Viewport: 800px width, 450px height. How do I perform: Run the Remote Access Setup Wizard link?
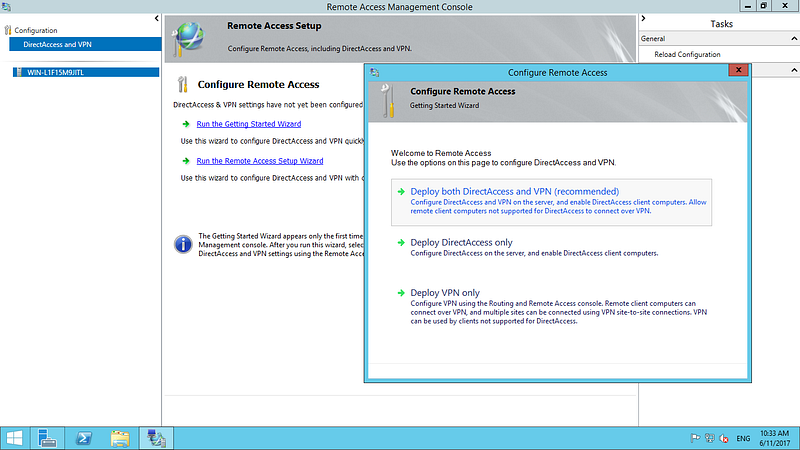pos(260,161)
